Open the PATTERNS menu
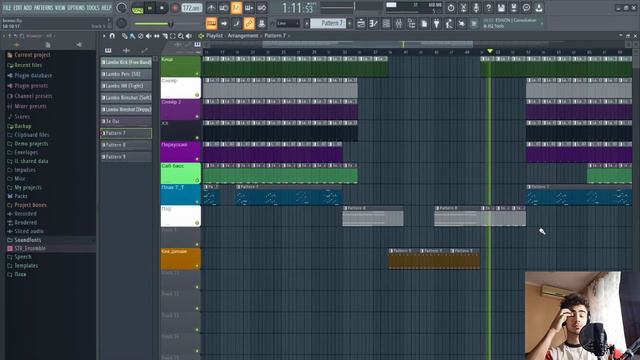 click(43, 8)
